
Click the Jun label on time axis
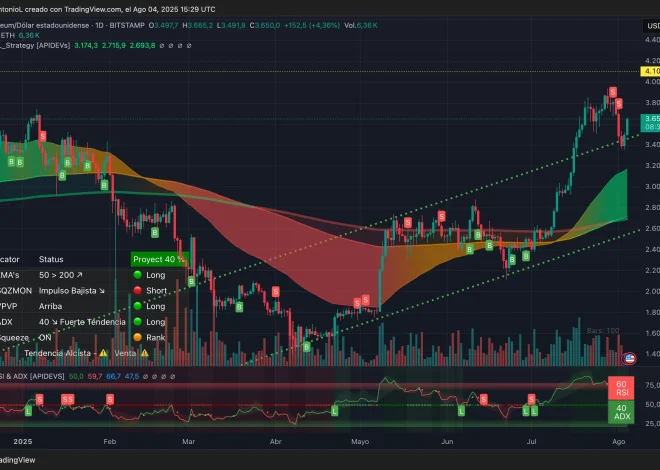[x=447, y=441]
